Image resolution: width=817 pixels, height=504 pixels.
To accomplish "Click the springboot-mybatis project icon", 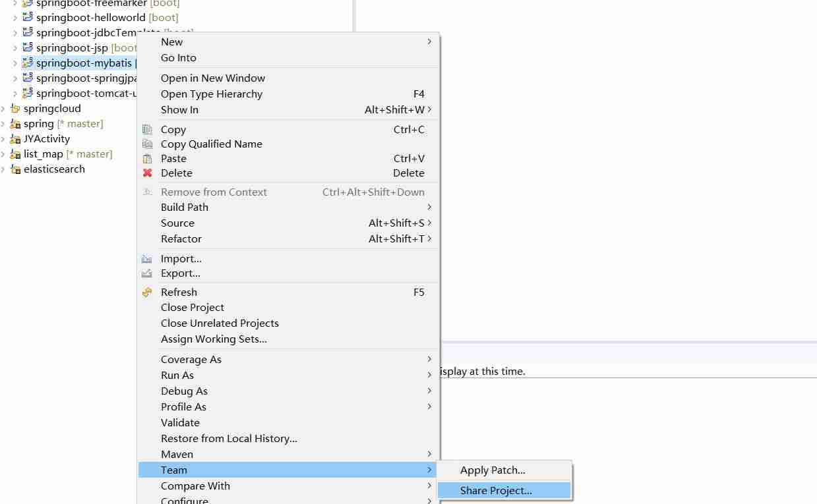I will coord(28,63).
